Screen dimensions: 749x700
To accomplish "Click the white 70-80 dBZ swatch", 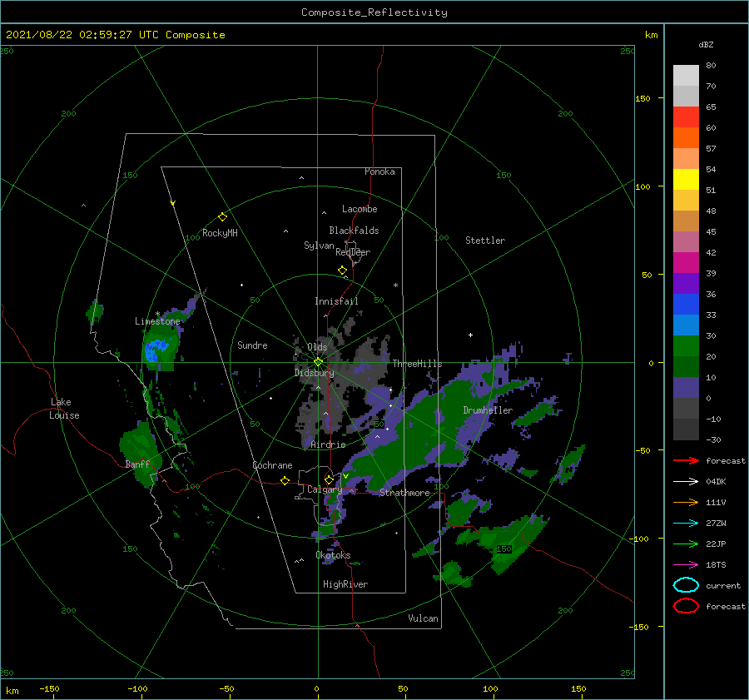I will click(x=686, y=75).
